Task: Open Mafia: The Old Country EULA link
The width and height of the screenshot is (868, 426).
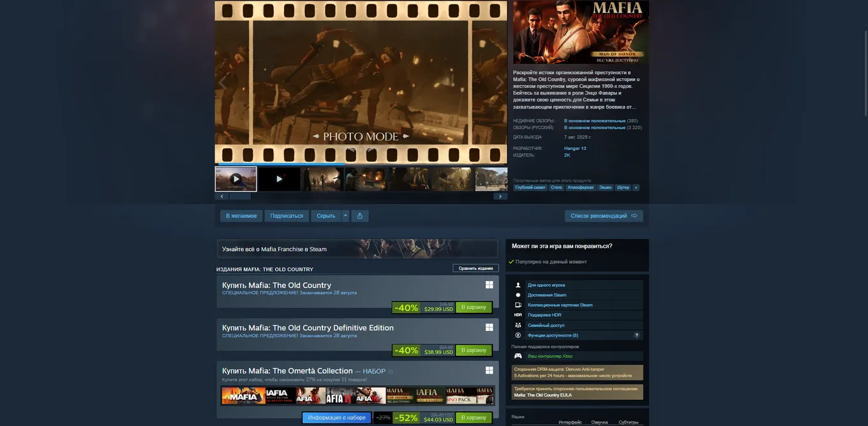Action: [542, 395]
